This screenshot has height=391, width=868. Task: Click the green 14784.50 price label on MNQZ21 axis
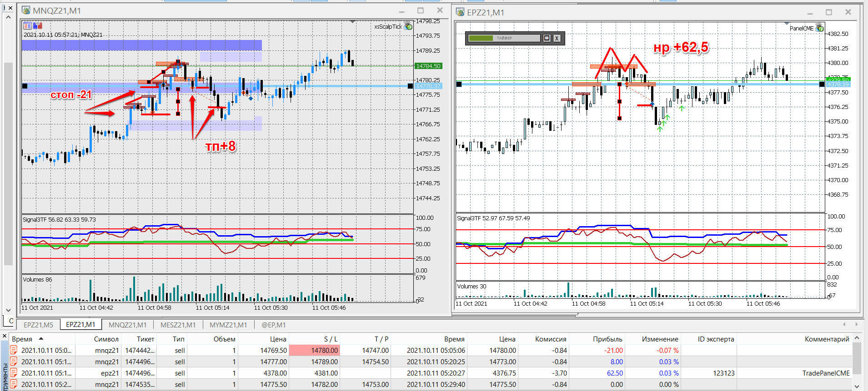[429, 66]
